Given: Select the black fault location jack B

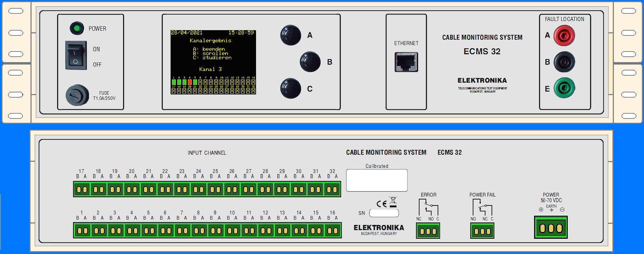Looking at the screenshot, I should click(564, 62).
